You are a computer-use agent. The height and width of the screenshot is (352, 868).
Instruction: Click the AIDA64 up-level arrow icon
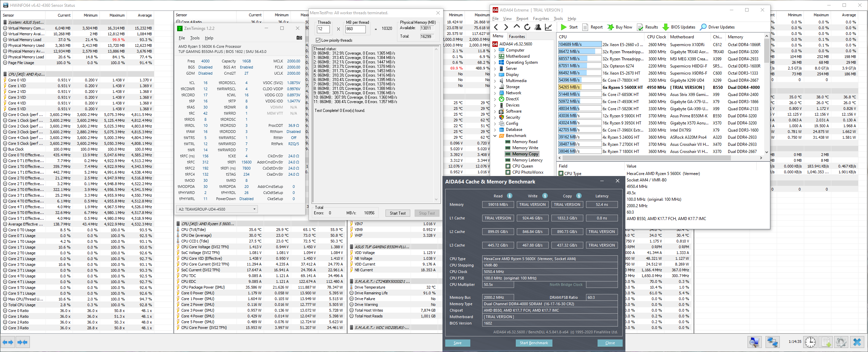[516, 27]
